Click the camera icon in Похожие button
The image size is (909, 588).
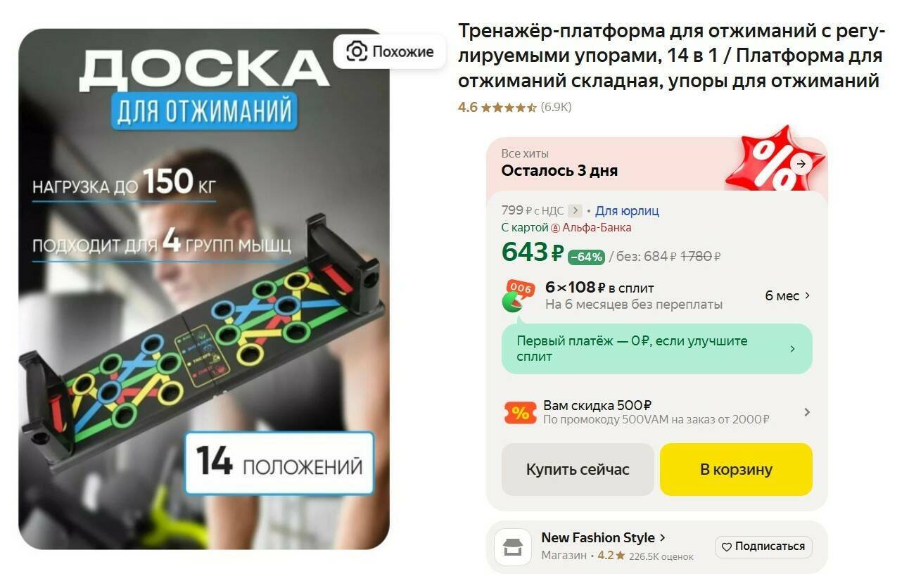357,51
